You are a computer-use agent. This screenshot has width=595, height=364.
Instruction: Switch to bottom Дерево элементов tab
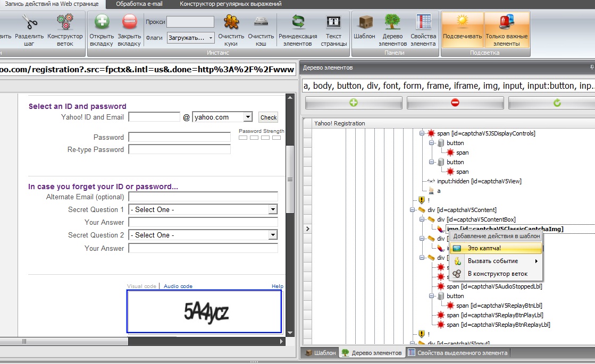click(372, 353)
